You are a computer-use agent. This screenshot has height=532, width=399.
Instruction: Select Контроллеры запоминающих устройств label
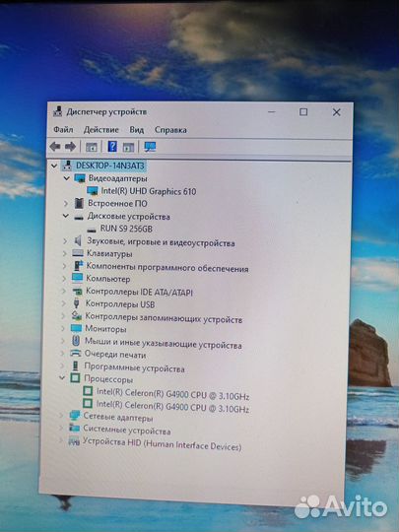164,317
